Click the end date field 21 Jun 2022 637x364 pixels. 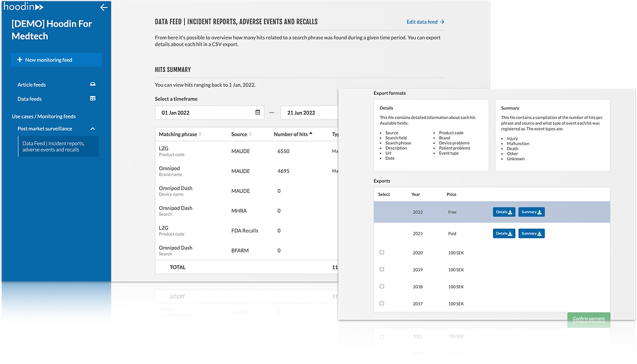pyautogui.click(x=309, y=113)
